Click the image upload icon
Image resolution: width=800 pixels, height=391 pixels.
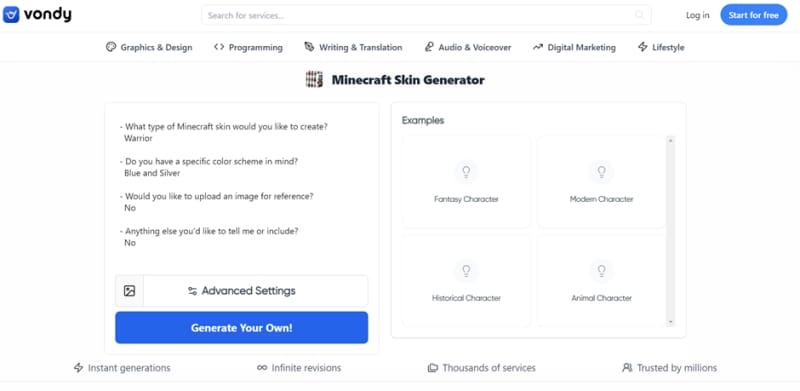click(x=130, y=291)
